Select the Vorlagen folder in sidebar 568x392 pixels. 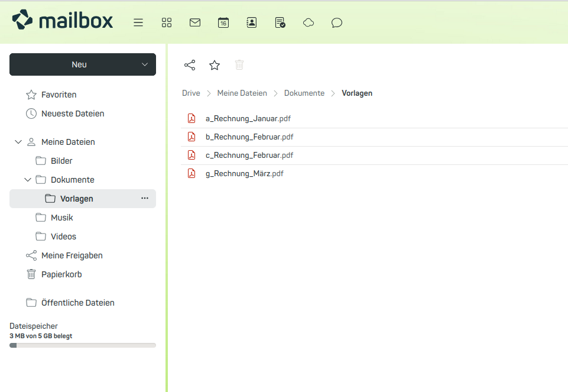click(83, 199)
